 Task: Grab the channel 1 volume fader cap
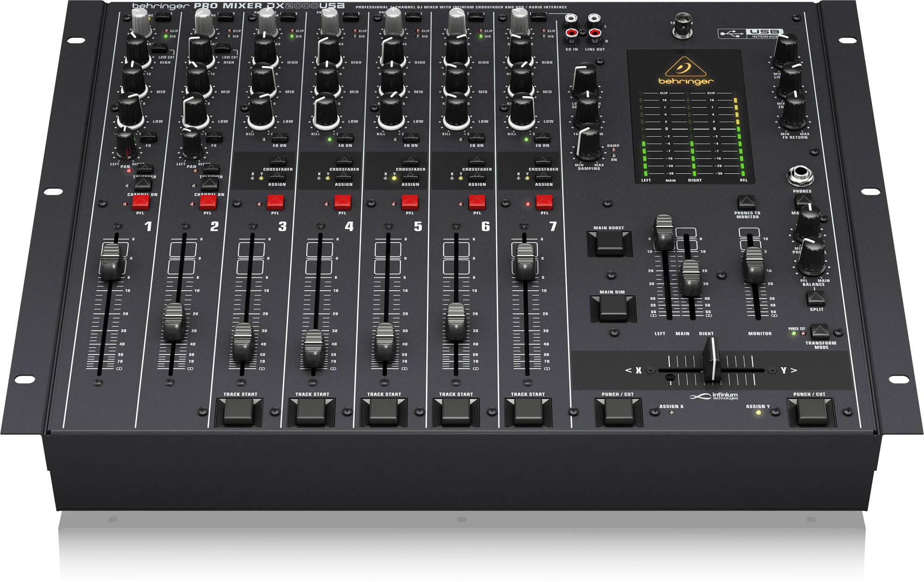pyautogui.click(x=110, y=261)
